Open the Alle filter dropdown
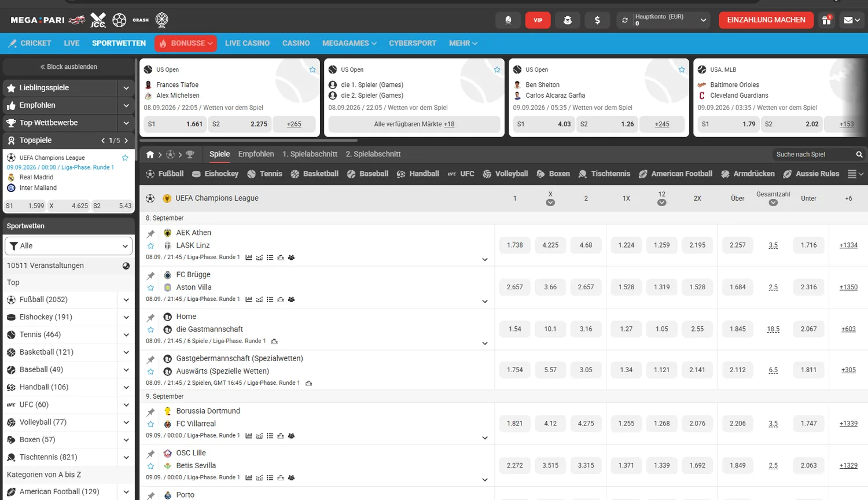Screen dimensions: 868x500 pyautogui.click(x=69, y=246)
